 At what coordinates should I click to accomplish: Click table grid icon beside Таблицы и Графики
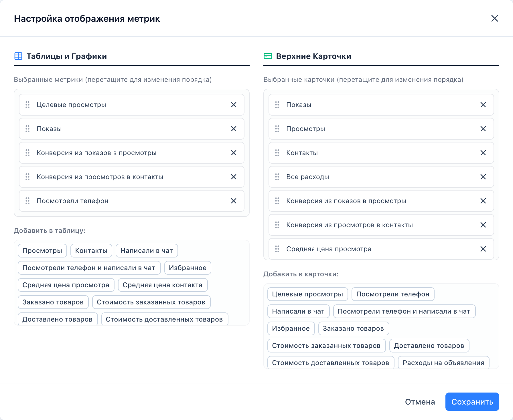coord(18,56)
